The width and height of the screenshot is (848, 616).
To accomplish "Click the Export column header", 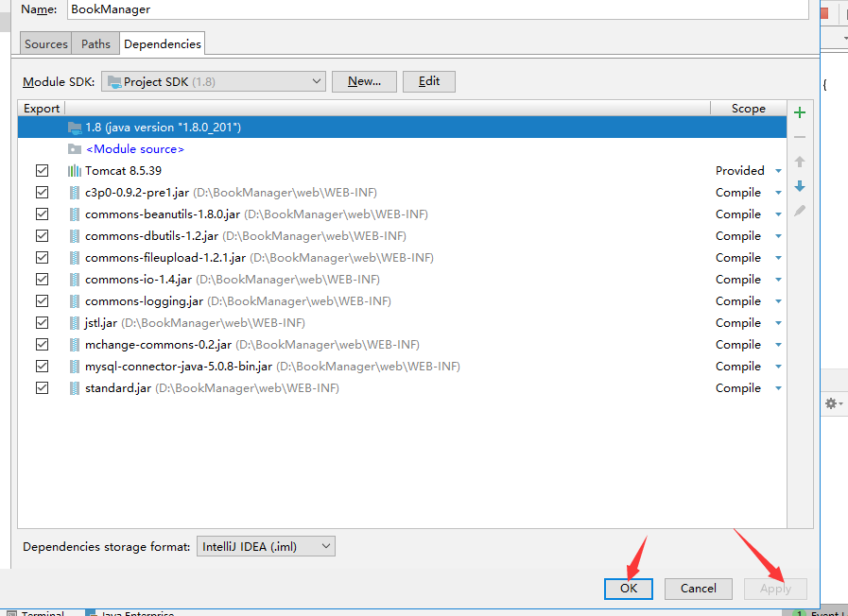I will click(41, 109).
